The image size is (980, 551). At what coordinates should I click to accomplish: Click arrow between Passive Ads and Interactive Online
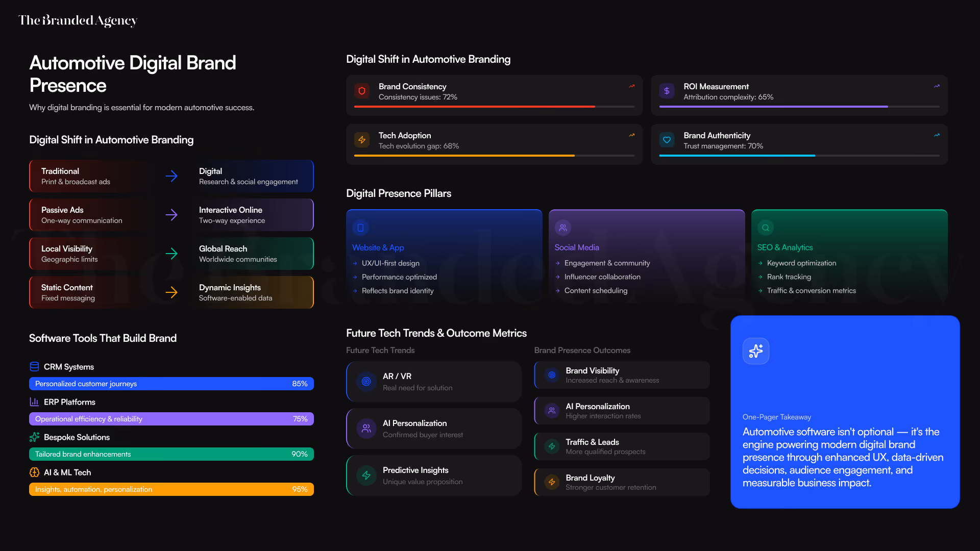[171, 215]
